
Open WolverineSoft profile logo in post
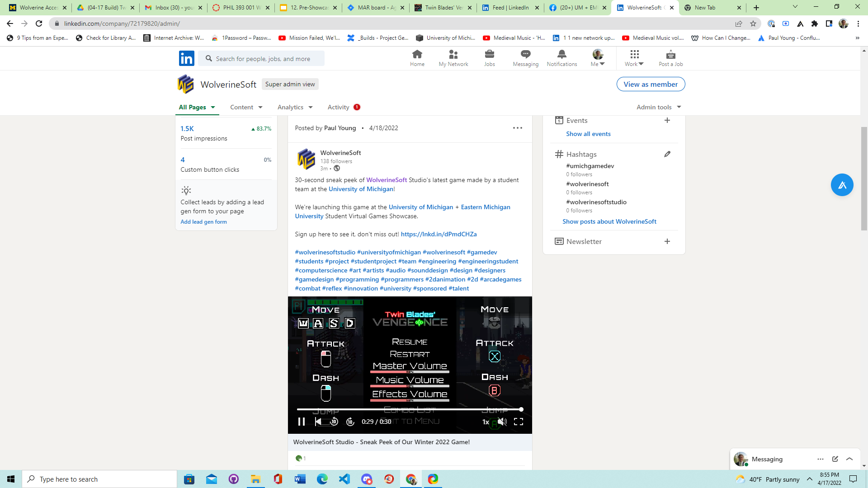coord(306,159)
